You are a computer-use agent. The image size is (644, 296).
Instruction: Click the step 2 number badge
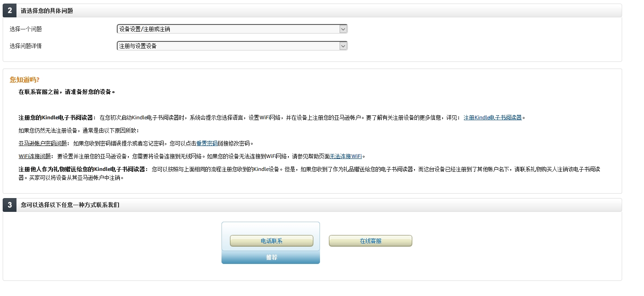coord(11,10)
